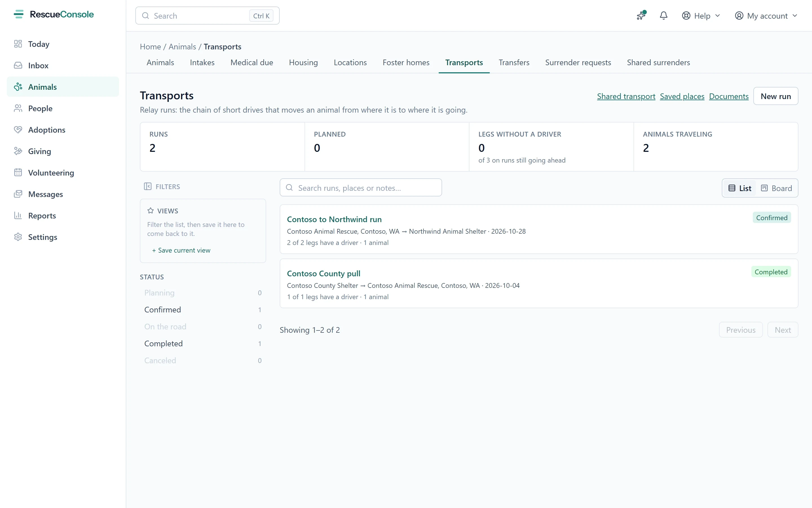Open the Today dashboard icon

[18, 44]
